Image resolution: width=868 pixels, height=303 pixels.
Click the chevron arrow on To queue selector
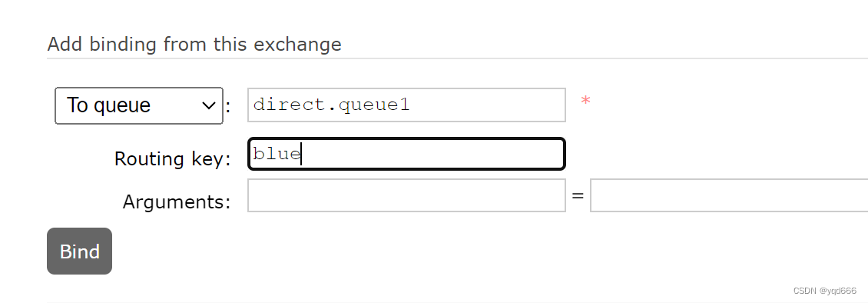pos(209,105)
